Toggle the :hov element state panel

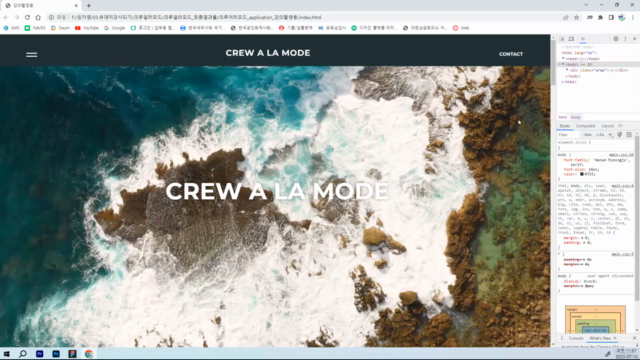[588, 135]
